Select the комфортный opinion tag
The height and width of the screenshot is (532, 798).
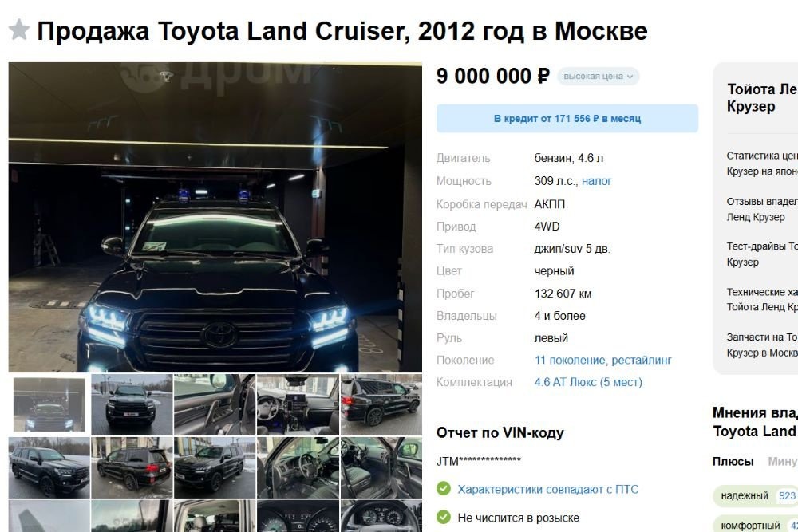755,524
